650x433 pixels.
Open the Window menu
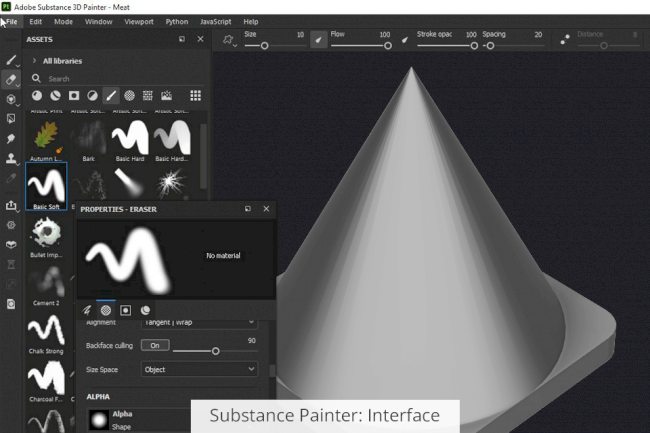pyautogui.click(x=99, y=22)
